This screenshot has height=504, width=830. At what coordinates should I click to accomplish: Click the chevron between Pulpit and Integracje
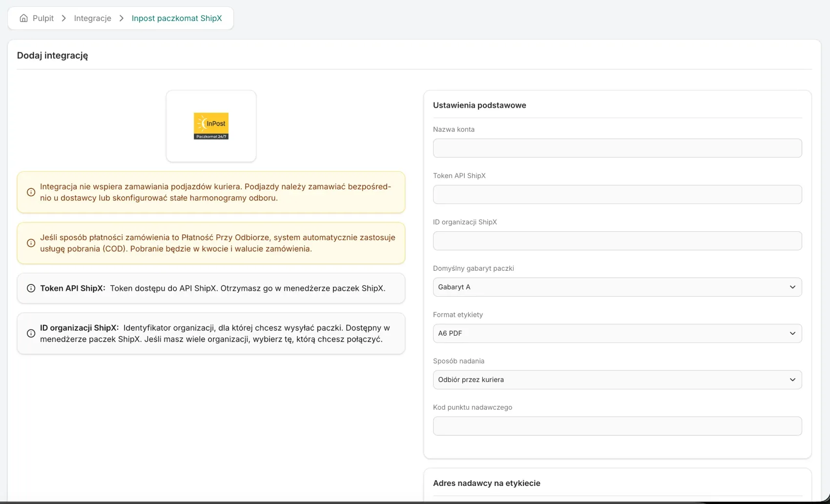click(64, 18)
